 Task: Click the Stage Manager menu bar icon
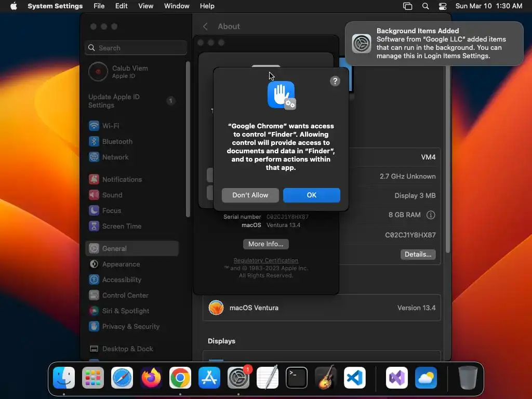[407, 6]
